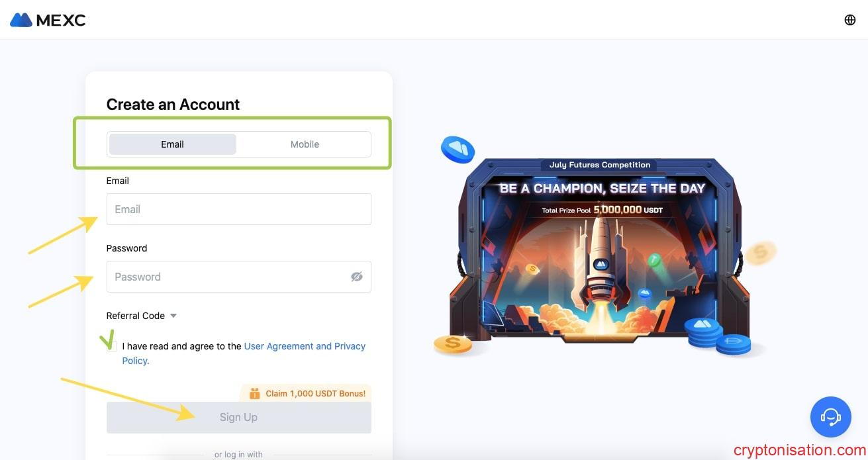Click Claim 1,000 USDT Bonus badge
Screen dimensions: 868x460
coord(305,393)
